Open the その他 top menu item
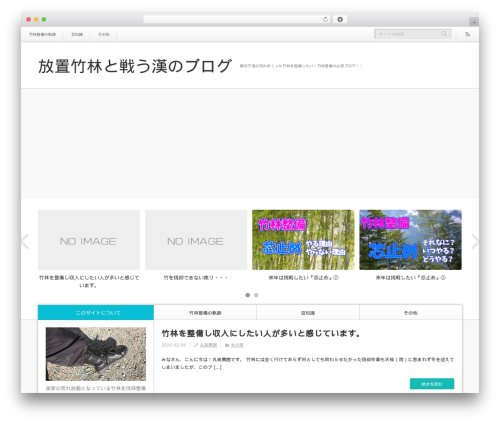 click(x=104, y=34)
